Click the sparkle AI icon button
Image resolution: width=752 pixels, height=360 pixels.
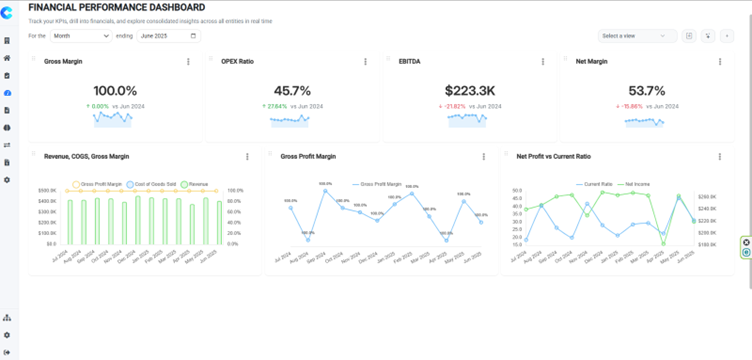click(x=708, y=36)
